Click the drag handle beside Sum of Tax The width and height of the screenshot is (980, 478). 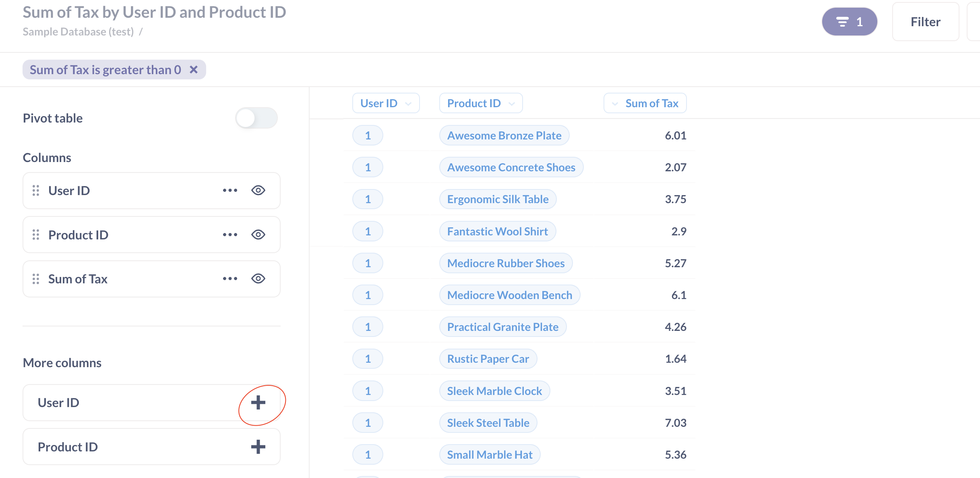tap(35, 278)
